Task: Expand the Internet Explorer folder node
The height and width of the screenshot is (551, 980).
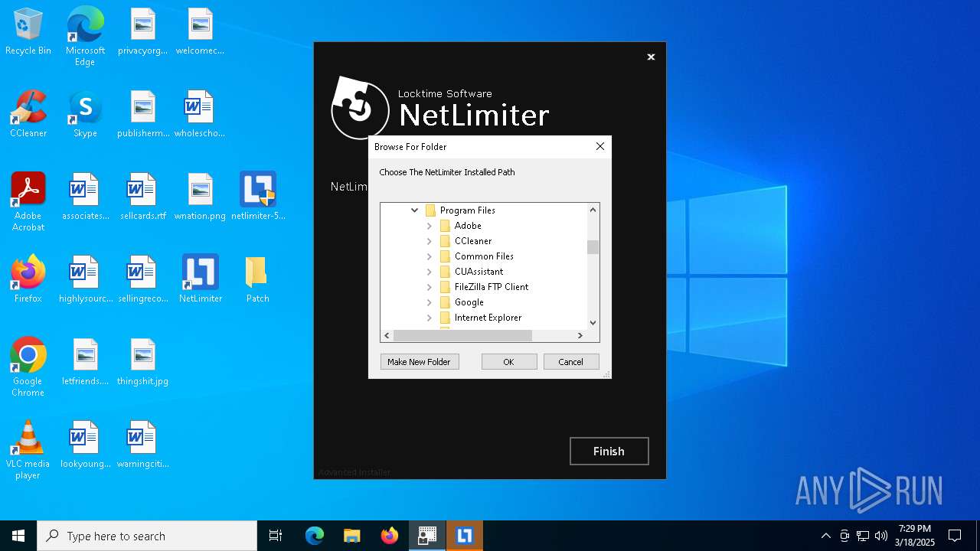Action: pyautogui.click(x=430, y=318)
